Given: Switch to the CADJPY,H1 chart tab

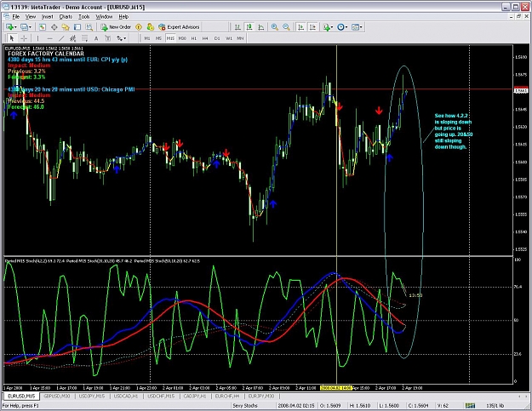Looking at the screenshot, I should click(195, 396).
